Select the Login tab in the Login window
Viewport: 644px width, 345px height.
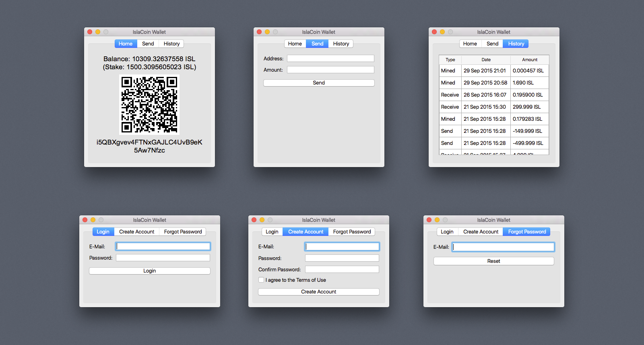tap(103, 232)
